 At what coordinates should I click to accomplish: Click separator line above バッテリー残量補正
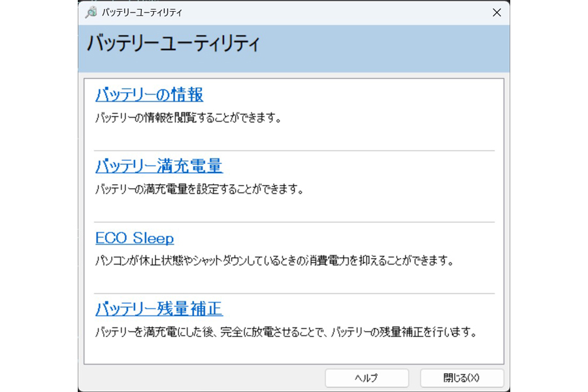tap(295, 293)
